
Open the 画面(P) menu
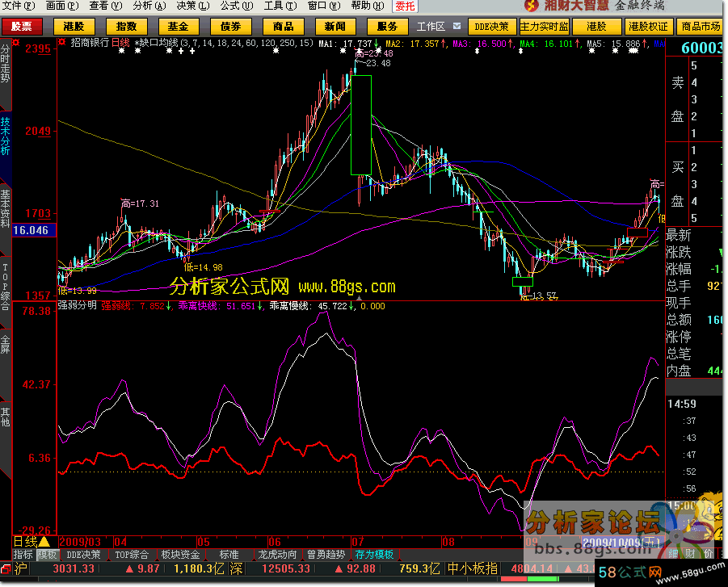(62, 6)
